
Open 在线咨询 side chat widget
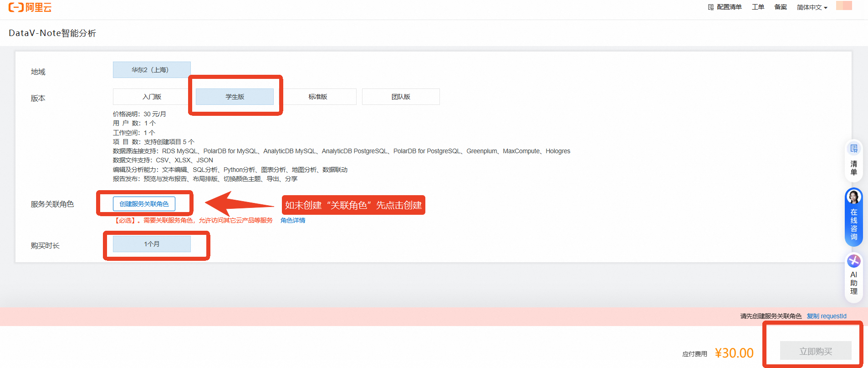(x=854, y=217)
